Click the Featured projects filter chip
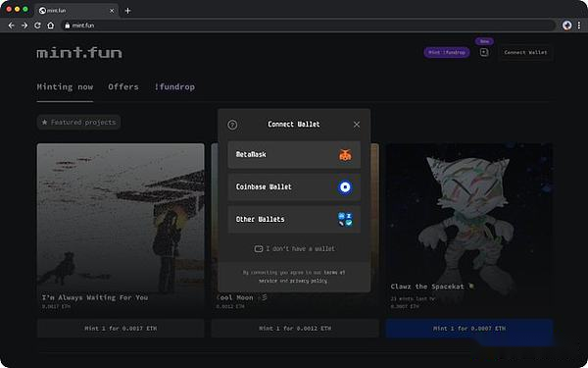This screenshot has height=368, width=588. [x=78, y=122]
